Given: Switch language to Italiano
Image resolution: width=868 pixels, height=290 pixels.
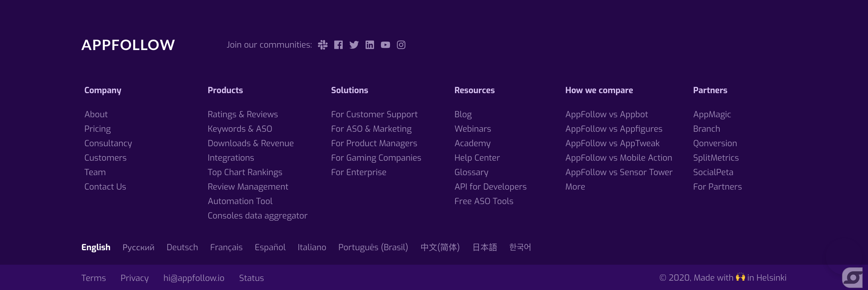Looking at the screenshot, I should coord(312,247).
